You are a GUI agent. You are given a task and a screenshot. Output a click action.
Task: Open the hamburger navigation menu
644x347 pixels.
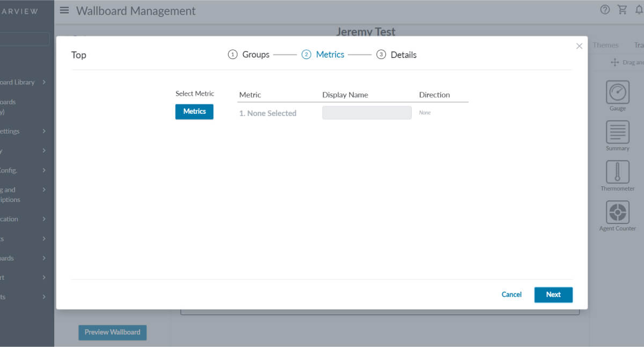(x=64, y=10)
